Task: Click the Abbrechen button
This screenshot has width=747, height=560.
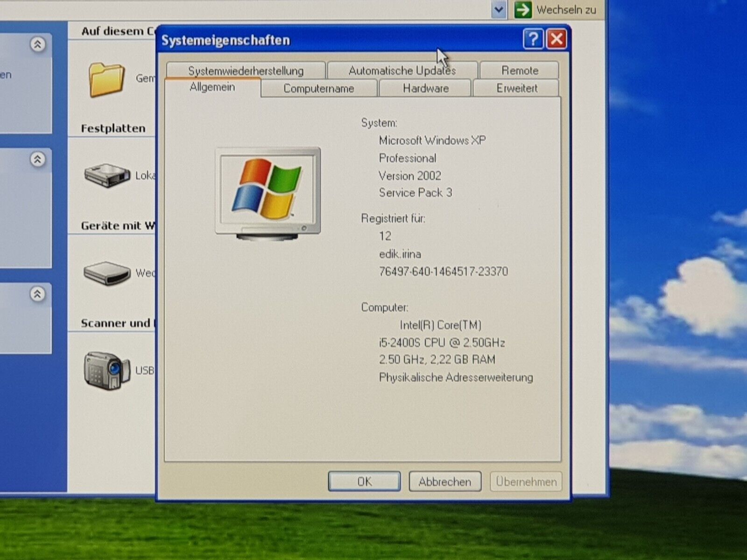Action: (444, 482)
